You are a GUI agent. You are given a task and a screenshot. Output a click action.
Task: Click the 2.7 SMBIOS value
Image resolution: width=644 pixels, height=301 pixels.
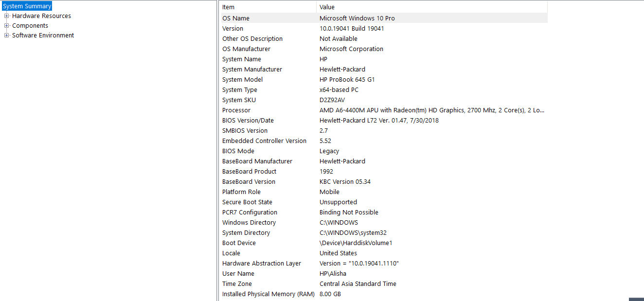[x=323, y=130]
